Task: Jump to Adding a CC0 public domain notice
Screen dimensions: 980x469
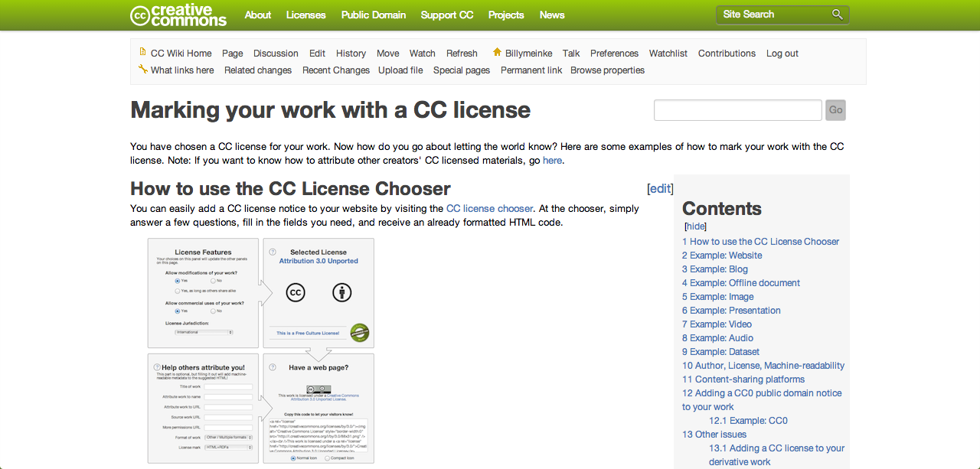Action: [x=762, y=400]
